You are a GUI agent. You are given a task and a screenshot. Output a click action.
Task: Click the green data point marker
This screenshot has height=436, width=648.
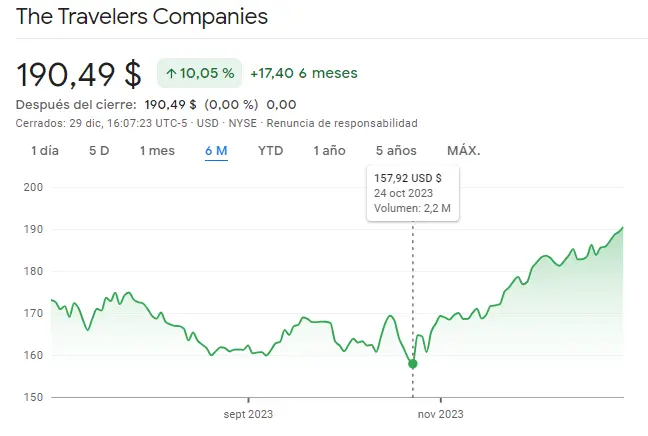click(x=413, y=363)
